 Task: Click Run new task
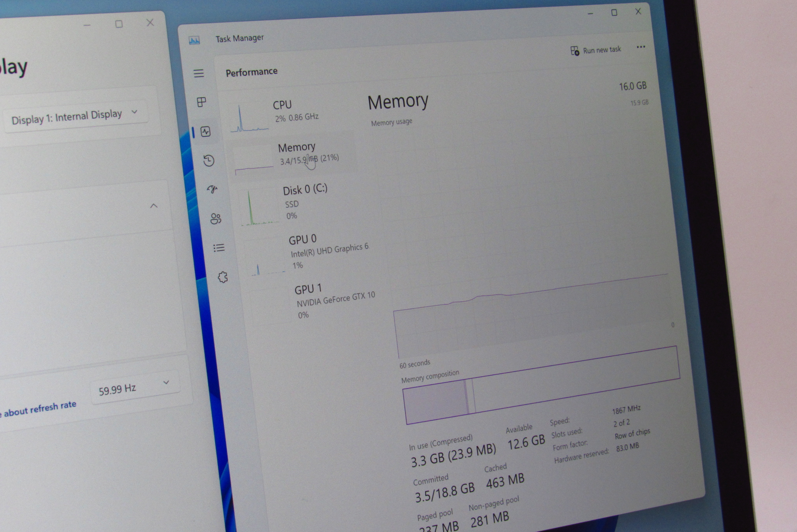pos(596,50)
